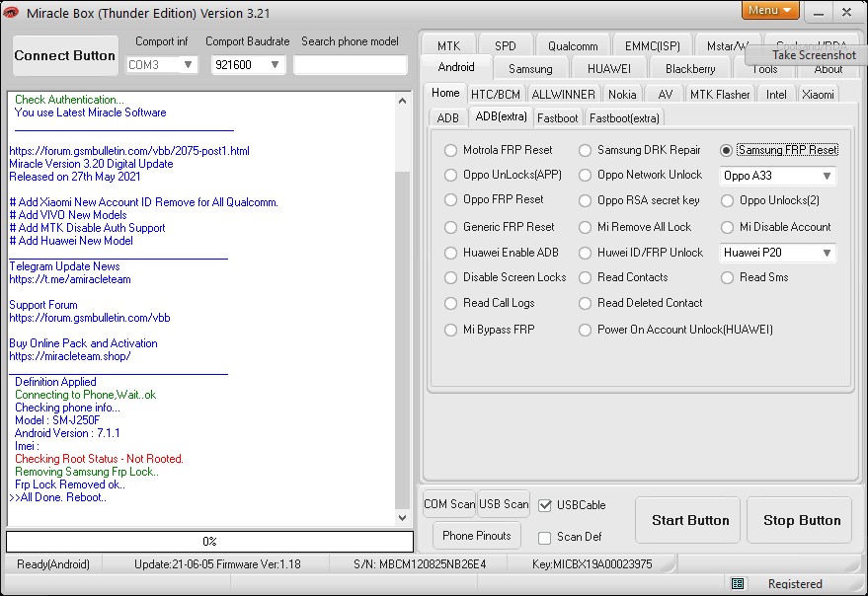
Task: Switch to the EMMC(ISP) tab
Action: pyautogui.click(x=652, y=46)
